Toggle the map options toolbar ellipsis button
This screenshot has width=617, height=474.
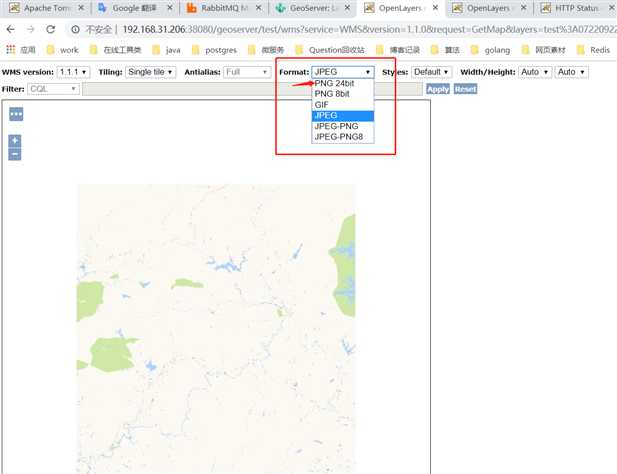(x=16, y=114)
